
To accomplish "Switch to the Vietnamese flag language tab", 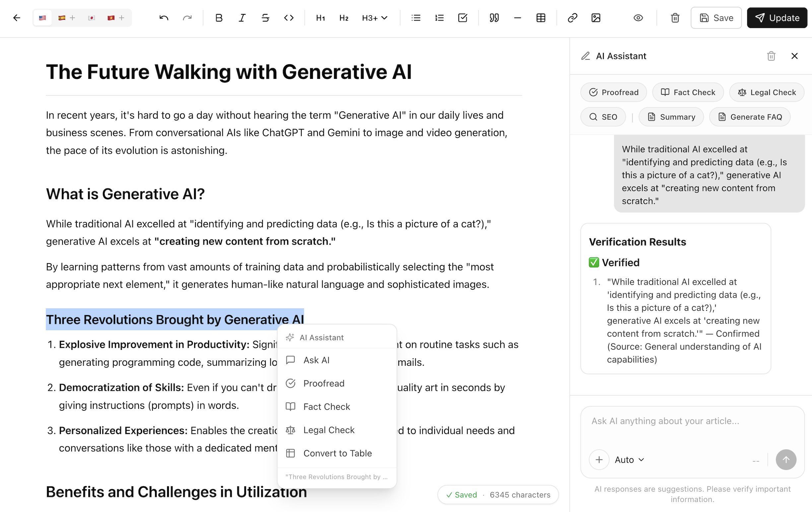I will click(111, 18).
